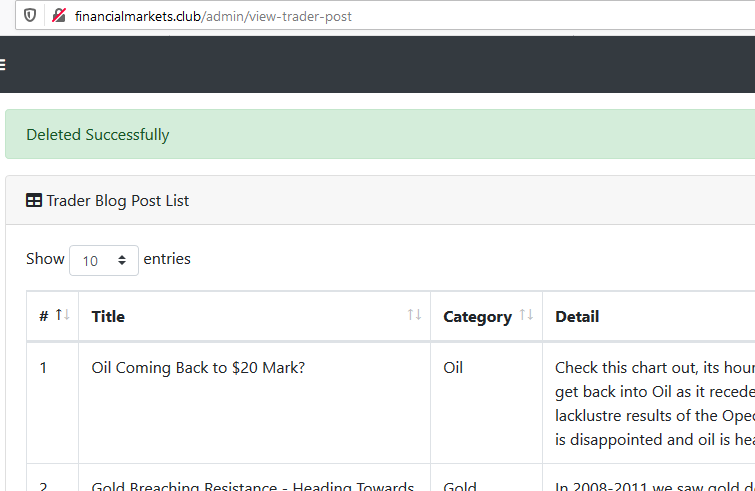Viewport: 755px width, 491px height.
Task: Click sort arrows in the # column
Action: tap(62, 316)
